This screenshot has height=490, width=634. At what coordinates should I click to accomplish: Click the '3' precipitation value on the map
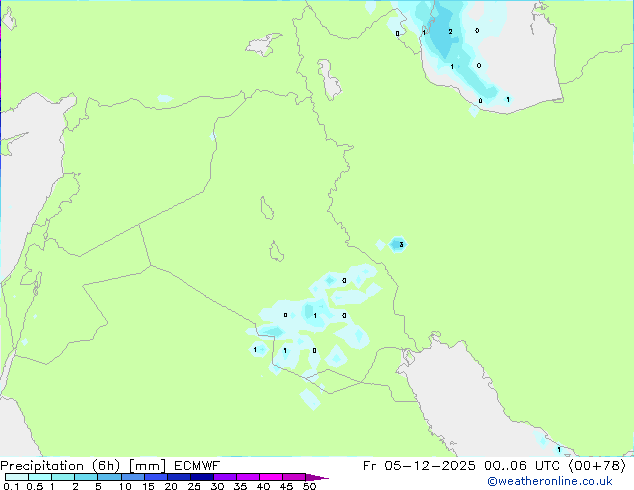(x=401, y=244)
